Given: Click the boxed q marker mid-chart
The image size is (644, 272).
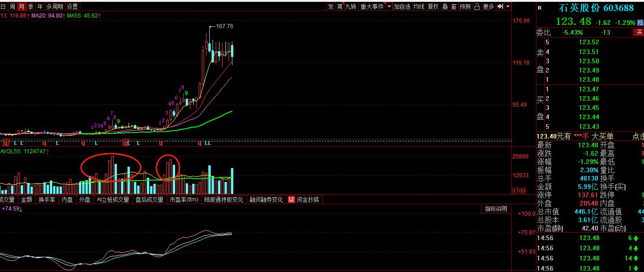Looking at the screenshot, I should pos(125,143).
